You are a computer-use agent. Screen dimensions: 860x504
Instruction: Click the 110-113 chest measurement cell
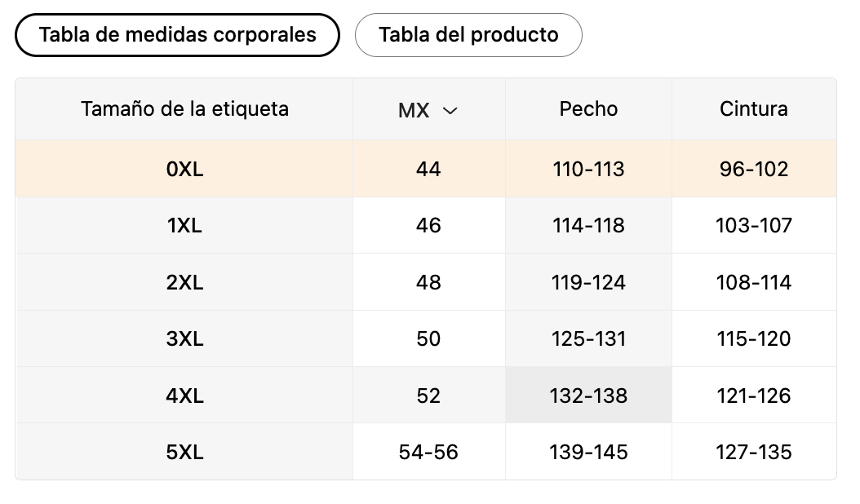coord(588,169)
